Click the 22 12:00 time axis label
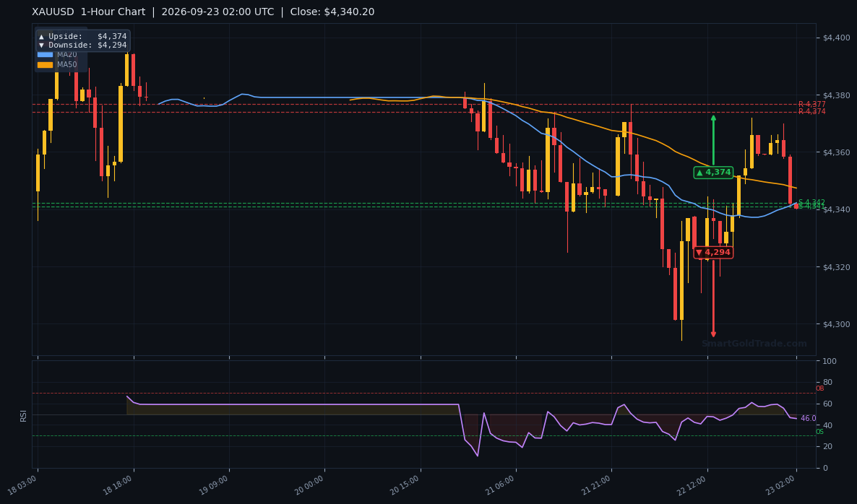The width and height of the screenshot is (857, 504). (692, 485)
